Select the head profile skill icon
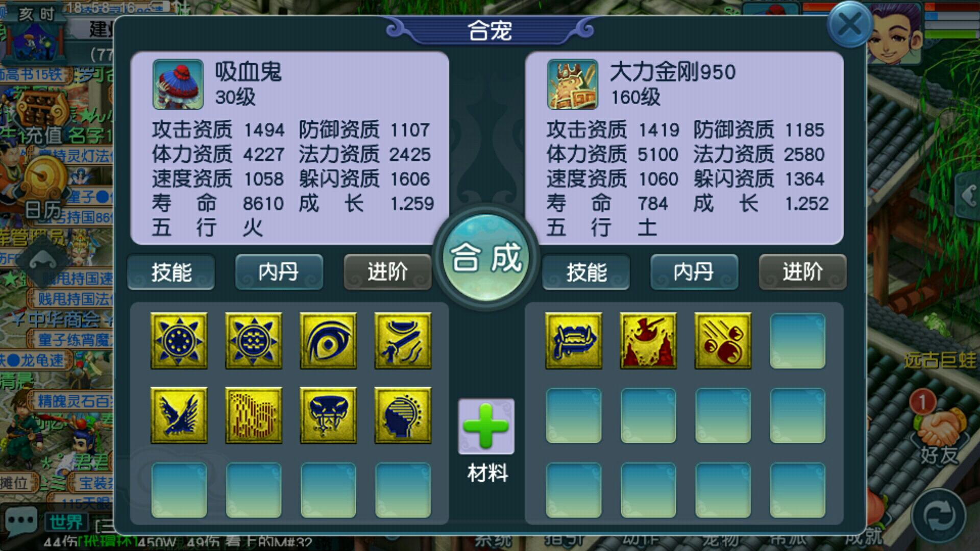The width and height of the screenshot is (980, 551). (x=402, y=415)
